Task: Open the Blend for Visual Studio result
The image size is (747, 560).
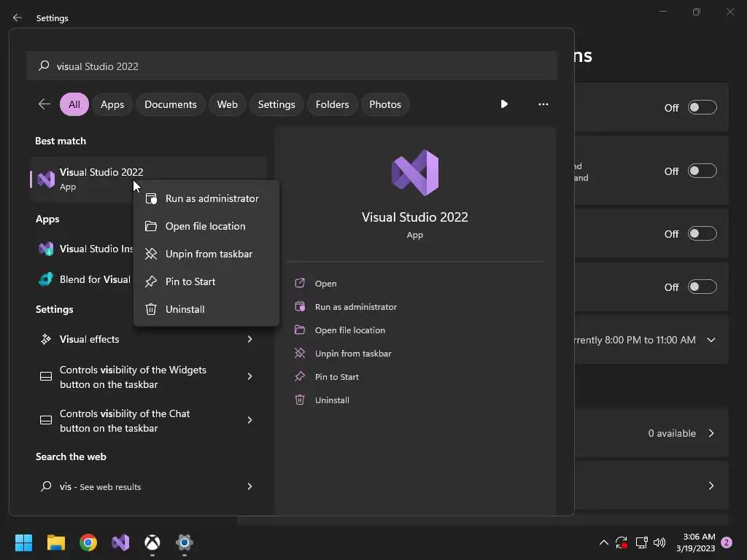Action: coord(85,279)
